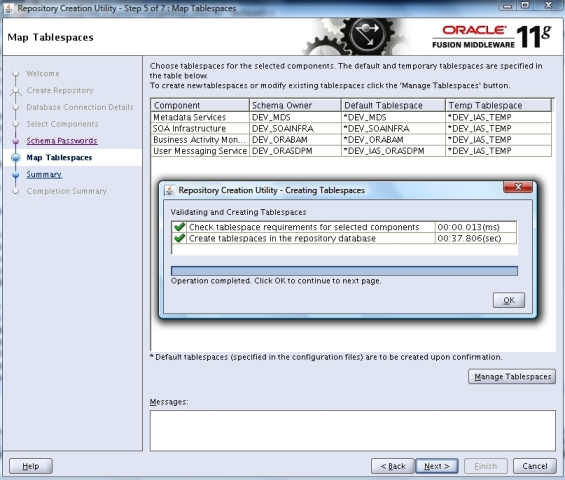565x480 pixels.
Task: Click Temp Tablespace column header
Action: [x=498, y=105]
